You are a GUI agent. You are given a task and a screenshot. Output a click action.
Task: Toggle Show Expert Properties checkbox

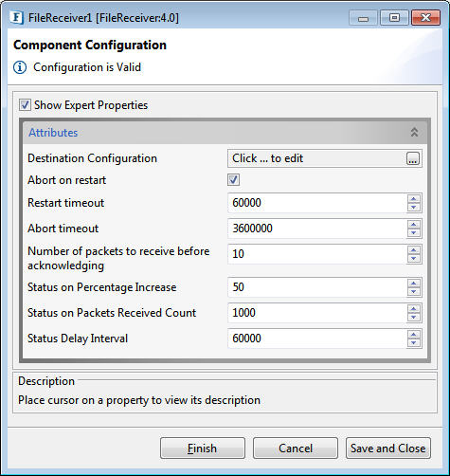tap(25, 105)
